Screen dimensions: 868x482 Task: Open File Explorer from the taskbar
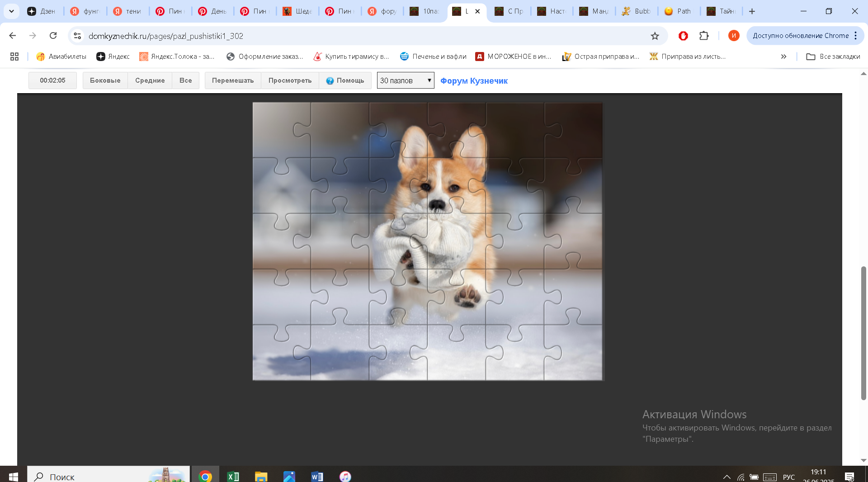click(x=261, y=477)
